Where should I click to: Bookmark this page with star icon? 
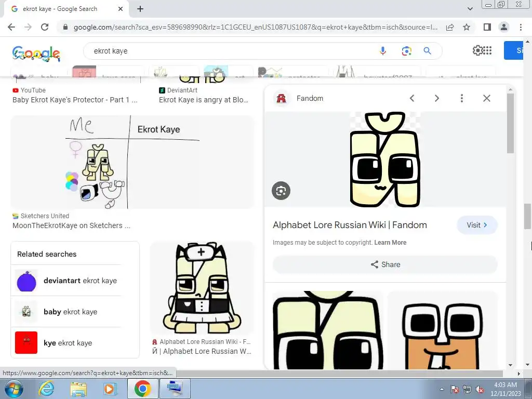point(467,27)
